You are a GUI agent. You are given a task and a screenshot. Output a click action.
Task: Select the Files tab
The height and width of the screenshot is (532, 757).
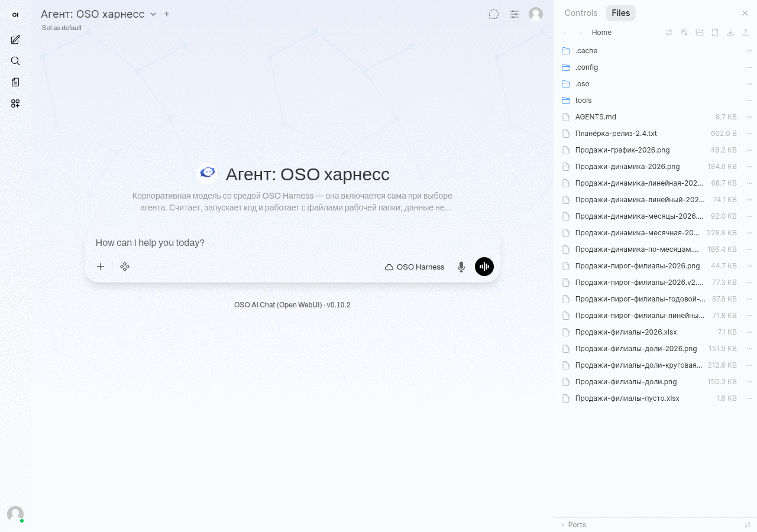[621, 13]
